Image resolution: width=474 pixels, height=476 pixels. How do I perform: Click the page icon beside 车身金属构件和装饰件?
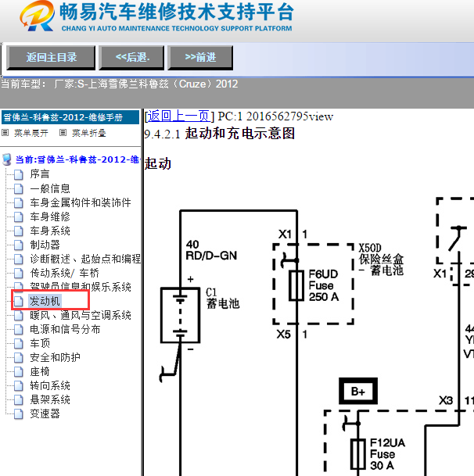(19, 202)
